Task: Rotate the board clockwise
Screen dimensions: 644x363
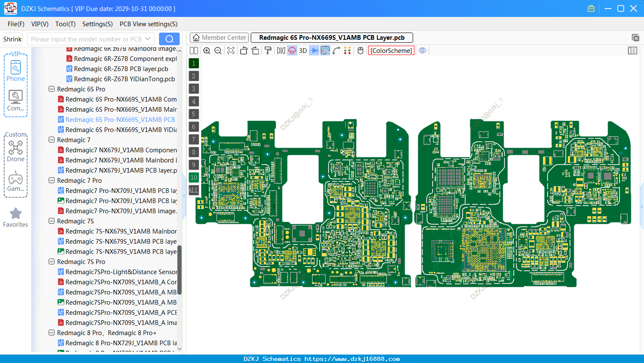Action: (255, 51)
